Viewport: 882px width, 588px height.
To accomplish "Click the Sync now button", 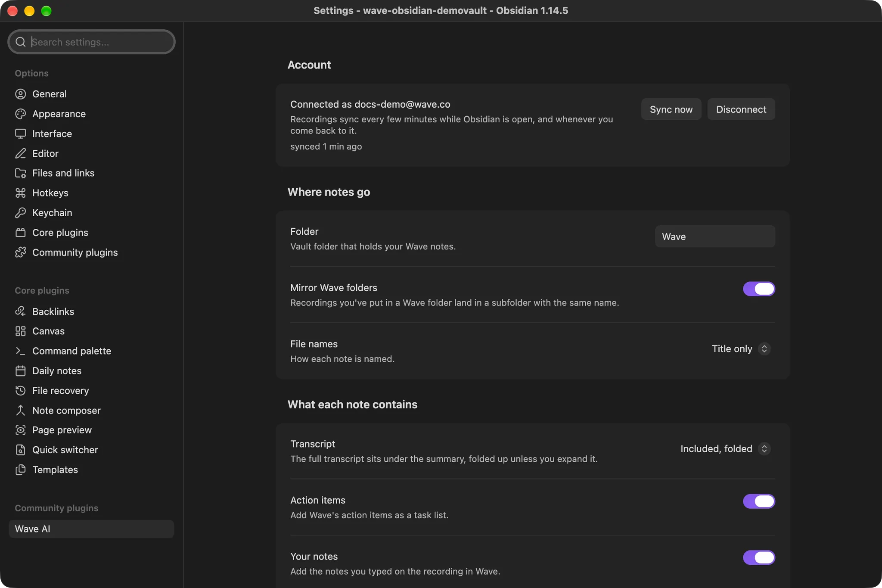I will click(x=671, y=109).
